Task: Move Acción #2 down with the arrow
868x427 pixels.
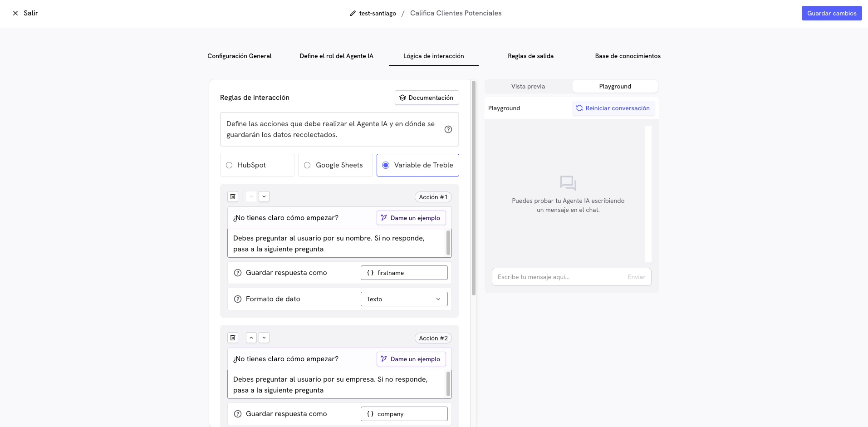Action: pyautogui.click(x=264, y=338)
